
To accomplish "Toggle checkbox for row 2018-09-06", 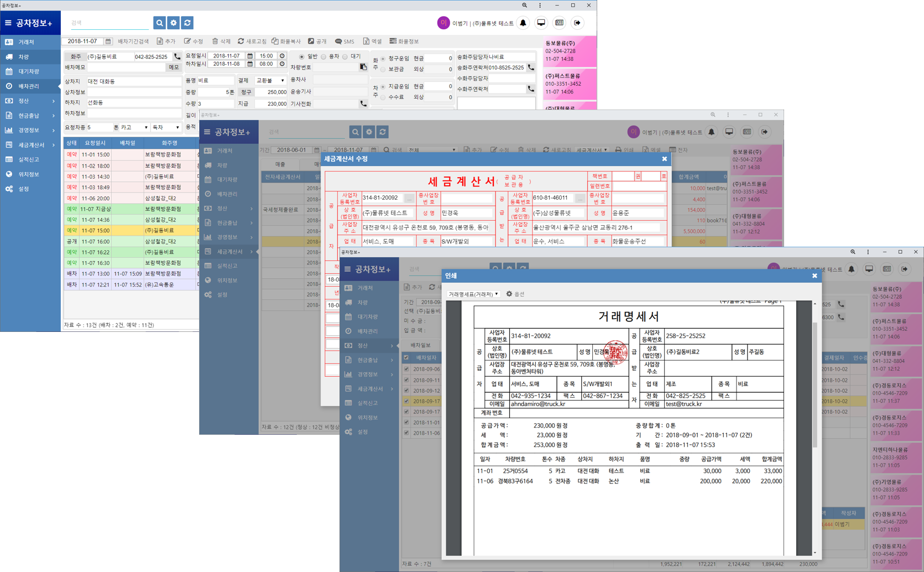I will [x=406, y=369].
